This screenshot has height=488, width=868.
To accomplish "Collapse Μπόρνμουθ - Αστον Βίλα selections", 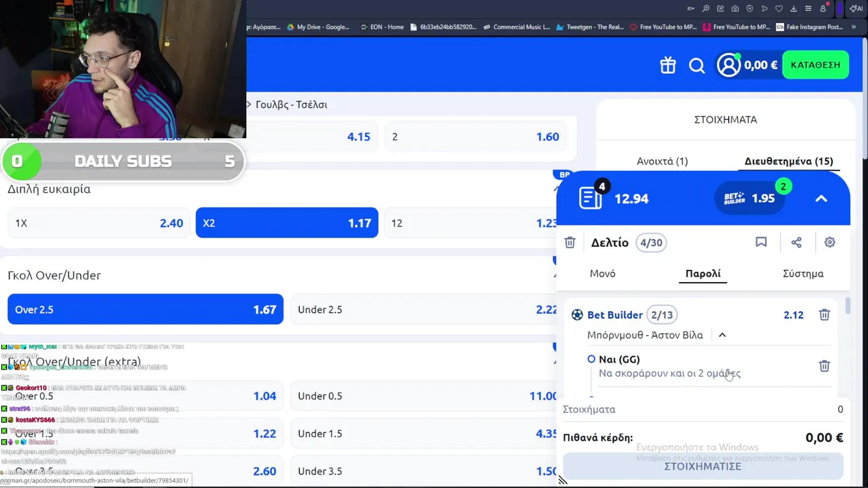I will coord(722,335).
